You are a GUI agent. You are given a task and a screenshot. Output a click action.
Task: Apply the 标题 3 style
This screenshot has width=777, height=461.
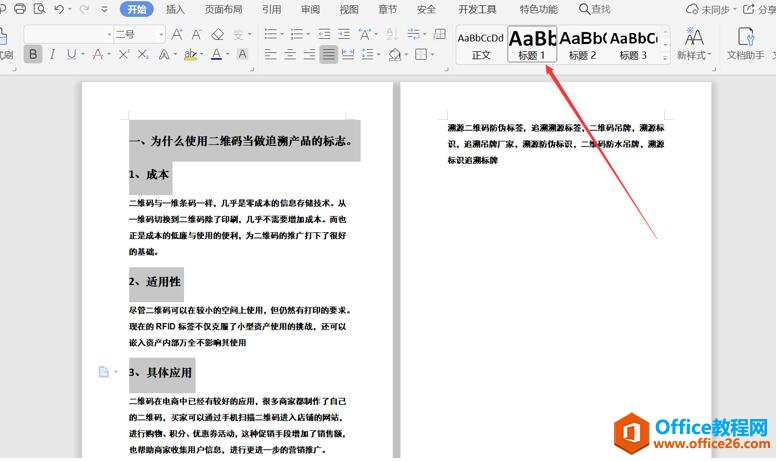pyautogui.click(x=633, y=44)
